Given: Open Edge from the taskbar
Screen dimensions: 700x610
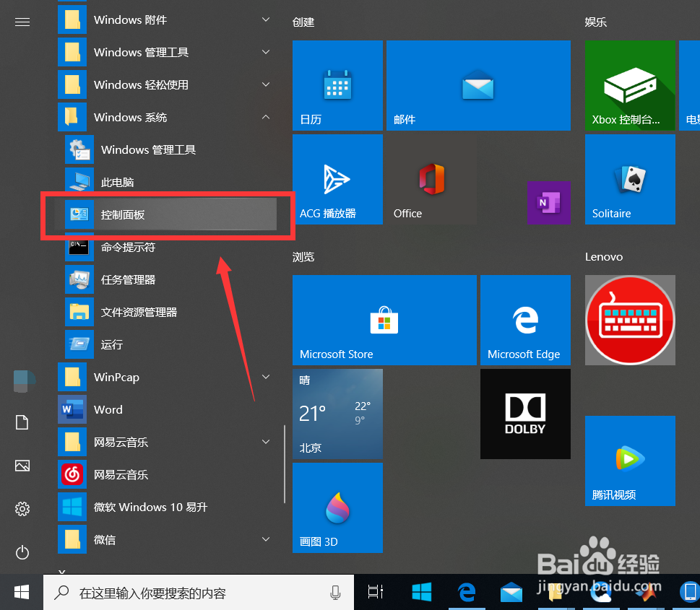Looking at the screenshot, I should tap(467, 592).
